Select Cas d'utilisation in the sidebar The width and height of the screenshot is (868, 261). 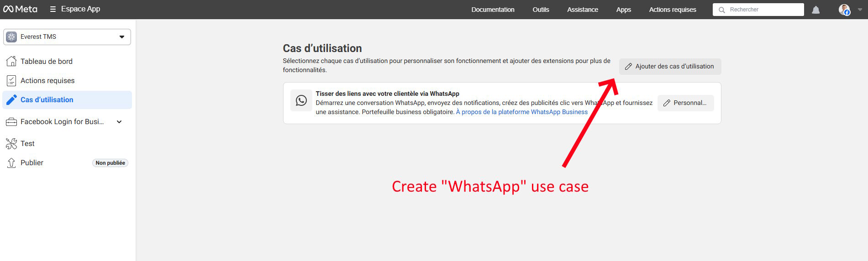click(47, 100)
